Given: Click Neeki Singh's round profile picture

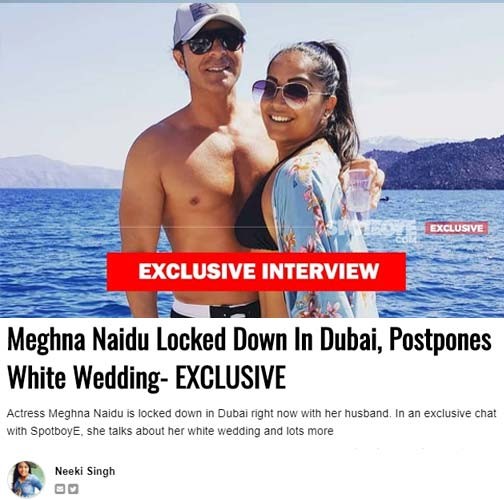Looking at the screenshot, I should [26, 479].
